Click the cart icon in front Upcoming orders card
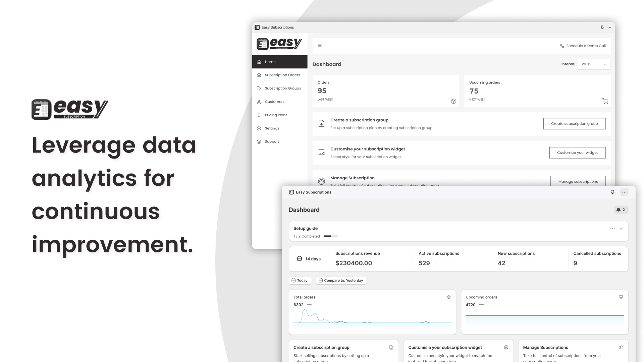 click(x=621, y=297)
